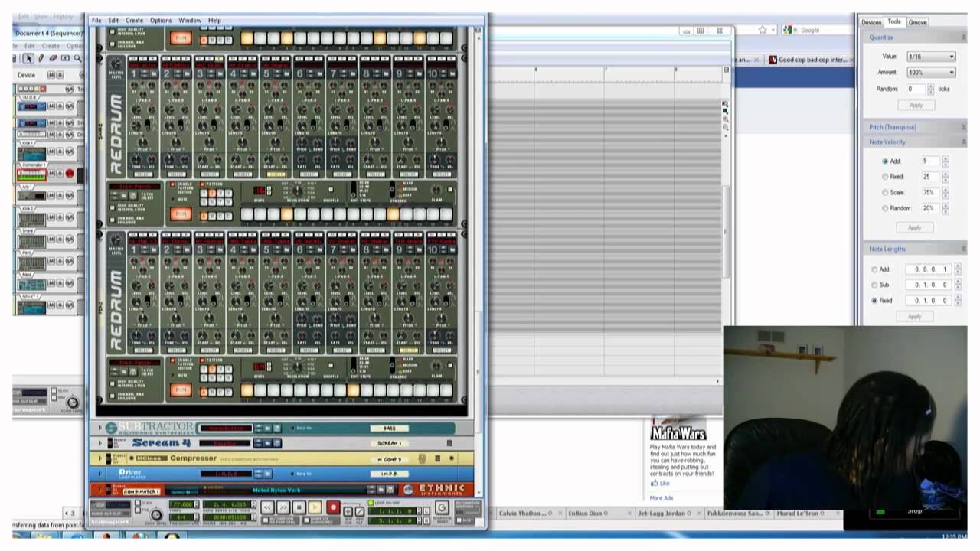980x551 pixels.
Task: Select the Add radio button under Note Lengths
Action: coord(875,269)
